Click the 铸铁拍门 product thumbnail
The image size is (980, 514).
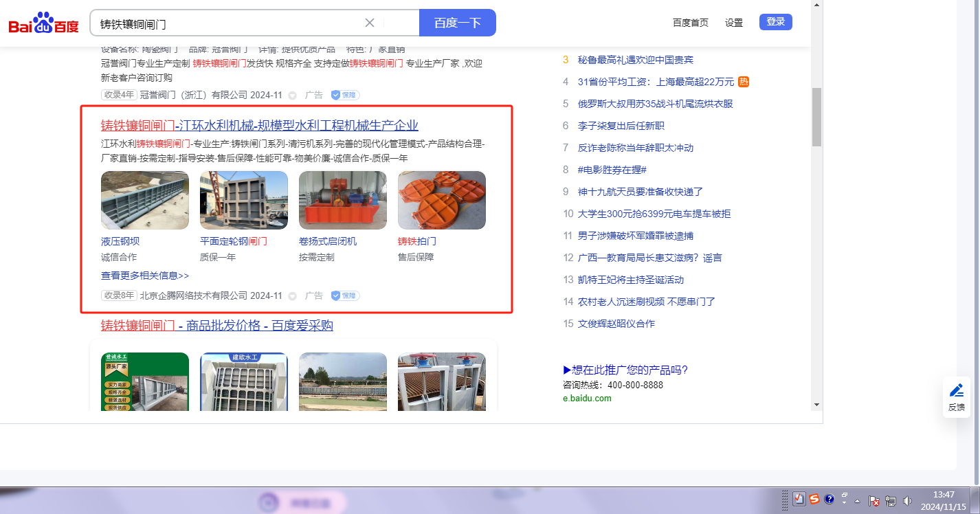pyautogui.click(x=442, y=200)
